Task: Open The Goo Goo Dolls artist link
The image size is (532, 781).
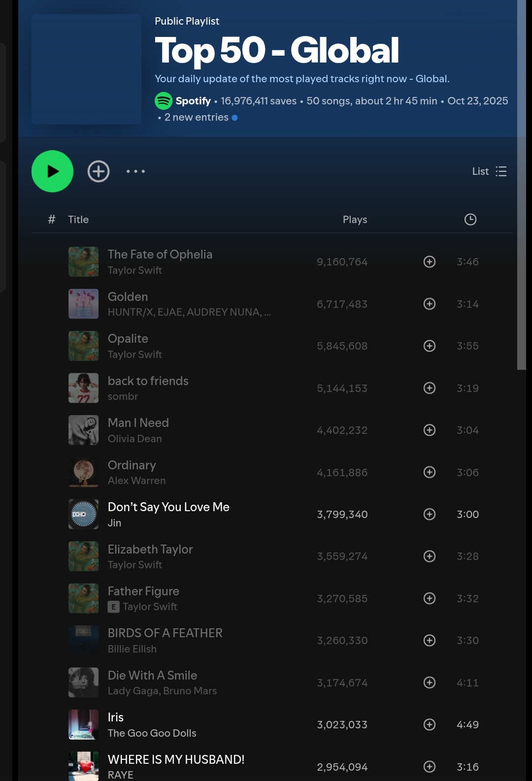Action: pos(152,733)
